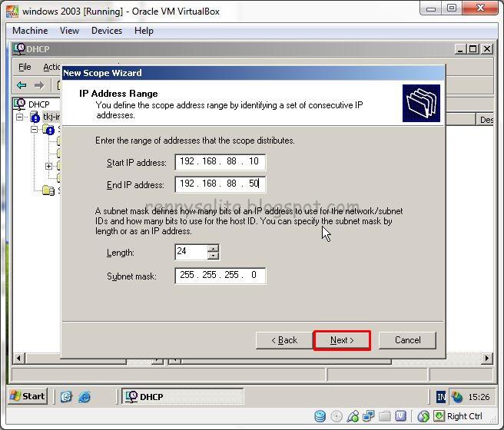Minimize the DHCP window

coord(461,49)
